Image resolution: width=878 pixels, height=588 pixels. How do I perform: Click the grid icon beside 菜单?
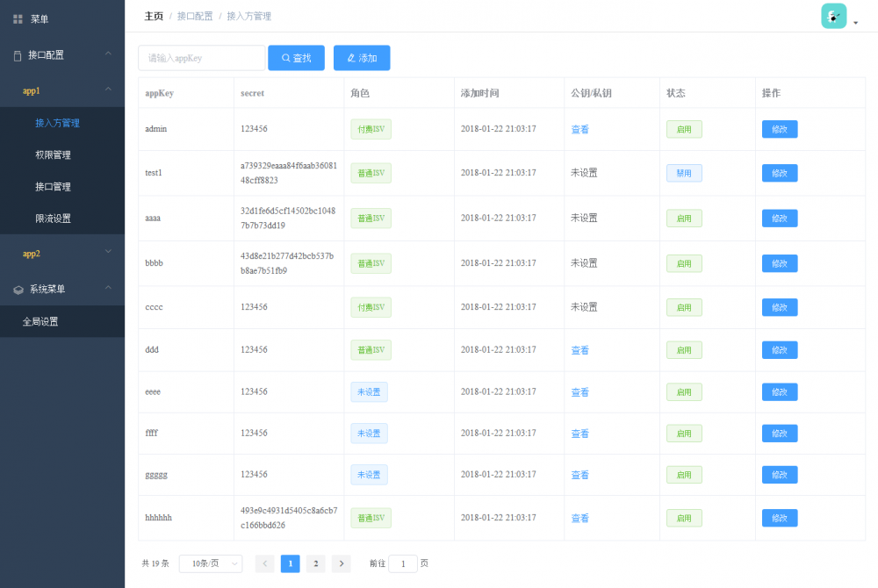[x=19, y=18]
